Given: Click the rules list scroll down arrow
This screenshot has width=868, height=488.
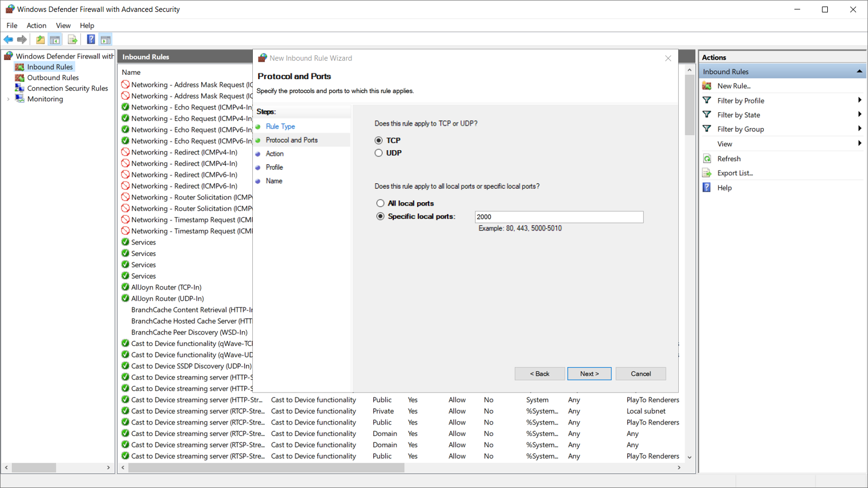Looking at the screenshot, I should tap(690, 457).
